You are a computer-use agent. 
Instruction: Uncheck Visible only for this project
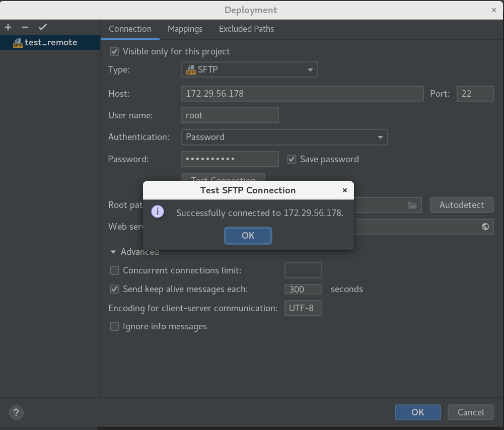pyautogui.click(x=114, y=51)
